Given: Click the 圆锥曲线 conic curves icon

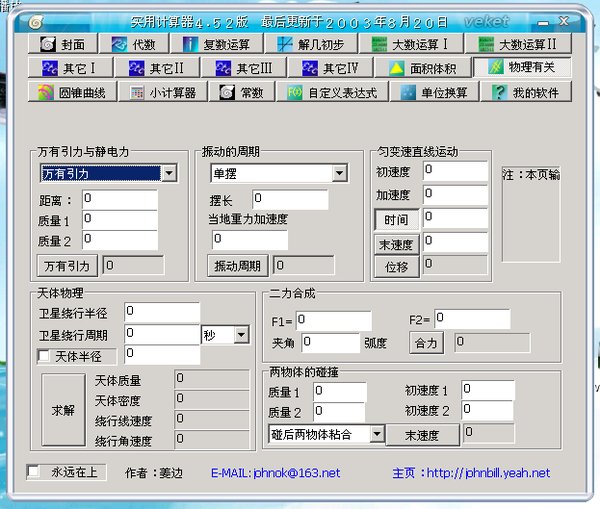Looking at the screenshot, I should 46,93.
